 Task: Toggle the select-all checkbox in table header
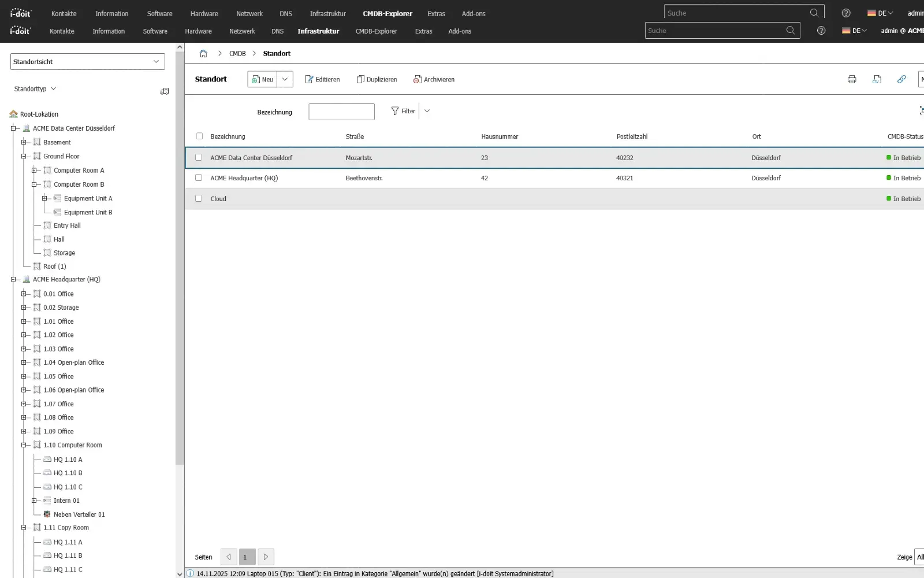199,136
